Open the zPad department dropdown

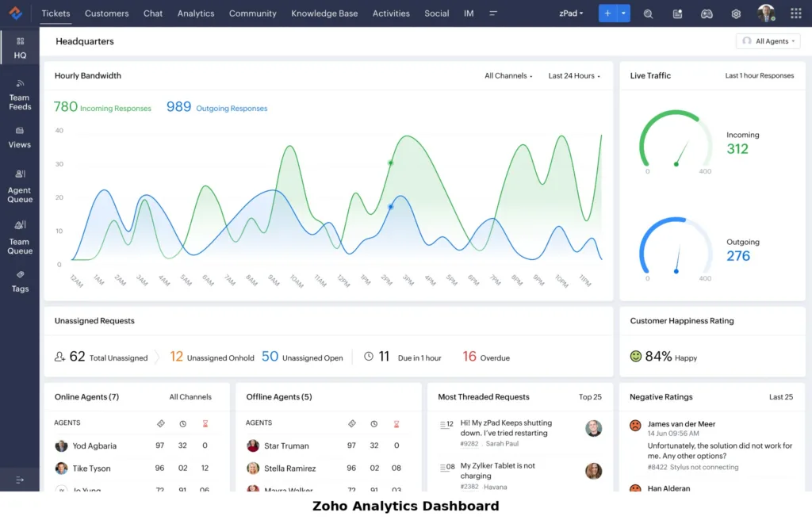pyautogui.click(x=571, y=13)
